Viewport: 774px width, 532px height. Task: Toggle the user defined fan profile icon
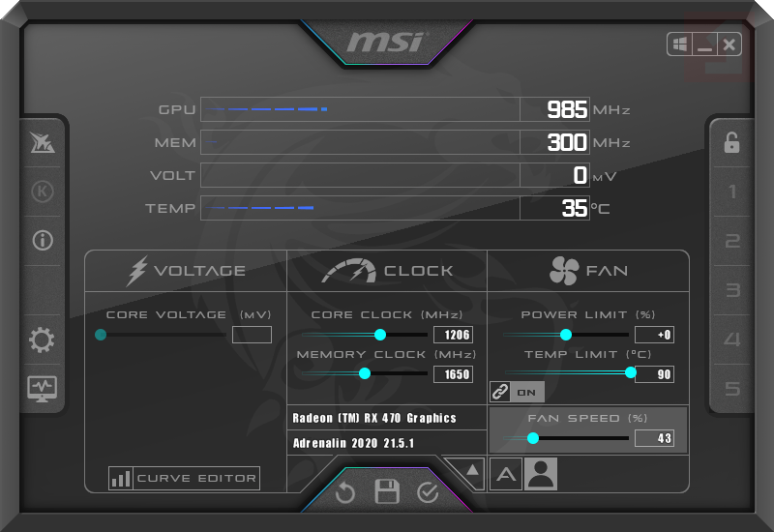click(541, 474)
